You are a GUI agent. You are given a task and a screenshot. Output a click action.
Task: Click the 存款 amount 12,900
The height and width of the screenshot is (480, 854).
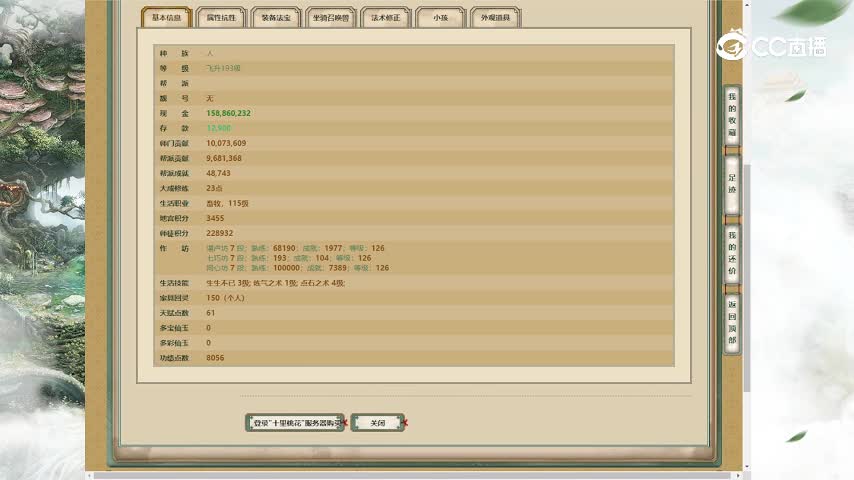click(x=219, y=128)
